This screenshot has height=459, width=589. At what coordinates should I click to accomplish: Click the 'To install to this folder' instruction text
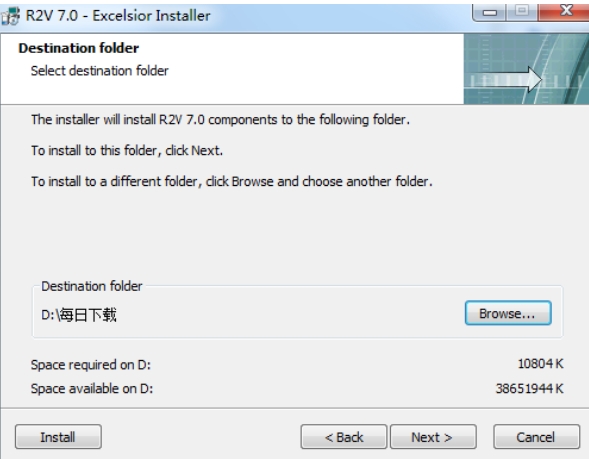point(127,151)
